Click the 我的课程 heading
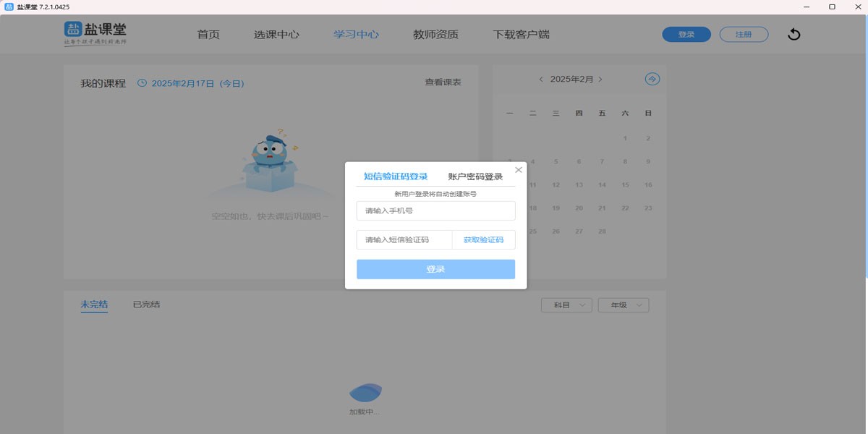868x434 pixels. tap(103, 83)
